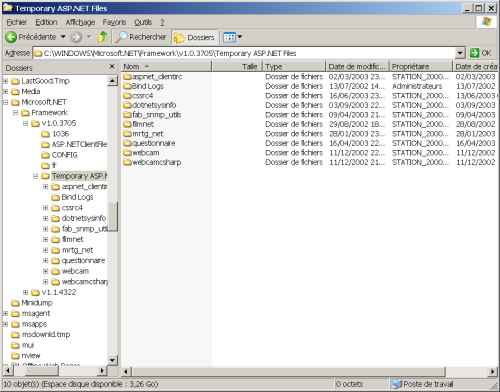The height and width of the screenshot is (392, 500).
Task: Expand the cssrc4 tree node
Action: tap(46, 208)
